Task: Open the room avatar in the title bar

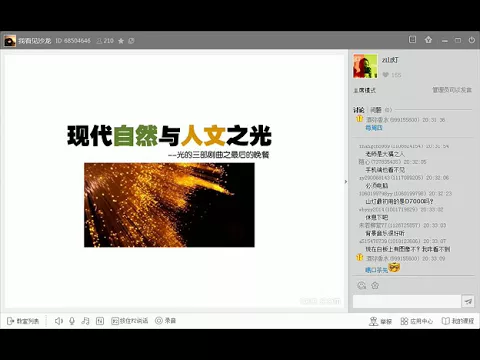Action: point(10,41)
